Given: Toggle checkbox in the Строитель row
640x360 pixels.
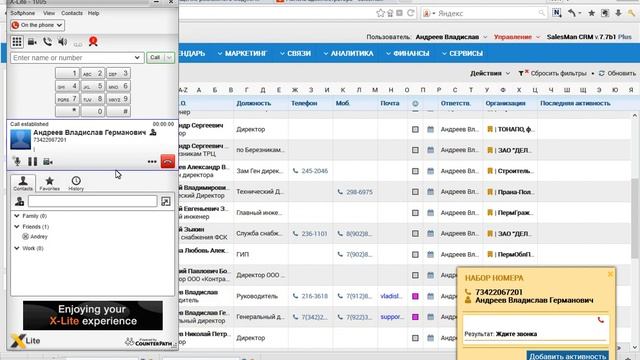Looking at the screenshot, I should tap(415, 171).
